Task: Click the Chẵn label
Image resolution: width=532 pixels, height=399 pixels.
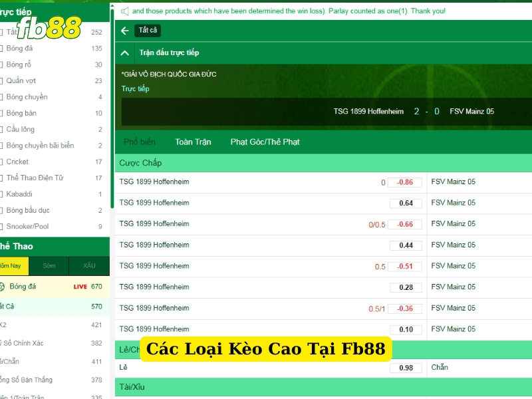Action: [x=440, y=368]
